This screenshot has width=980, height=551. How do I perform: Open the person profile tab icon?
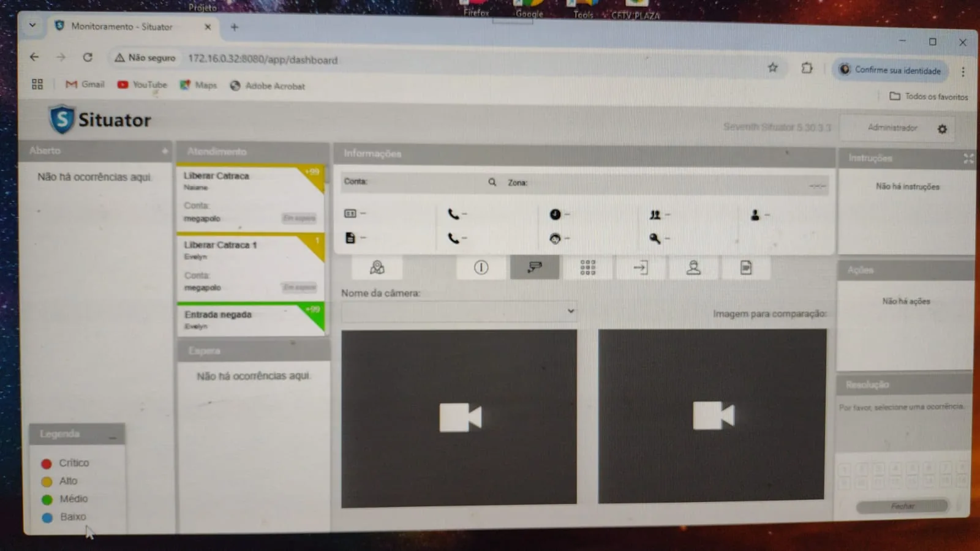point(693,268)
